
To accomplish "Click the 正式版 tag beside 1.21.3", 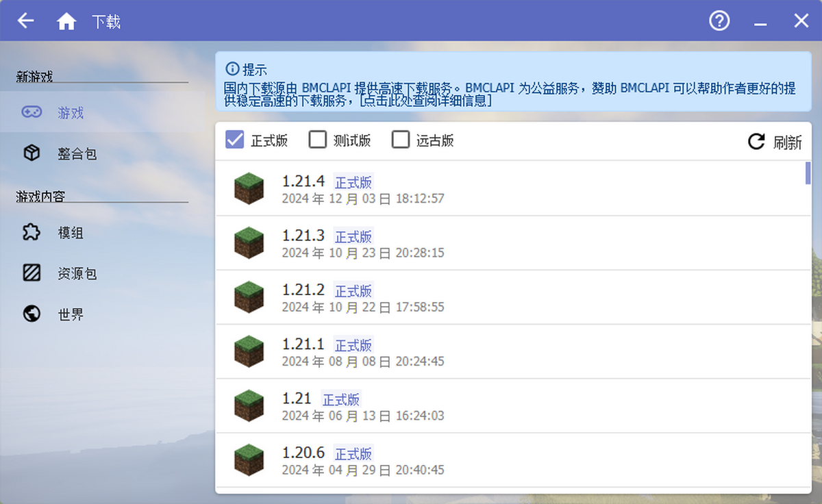I will [x=353, y=236].
